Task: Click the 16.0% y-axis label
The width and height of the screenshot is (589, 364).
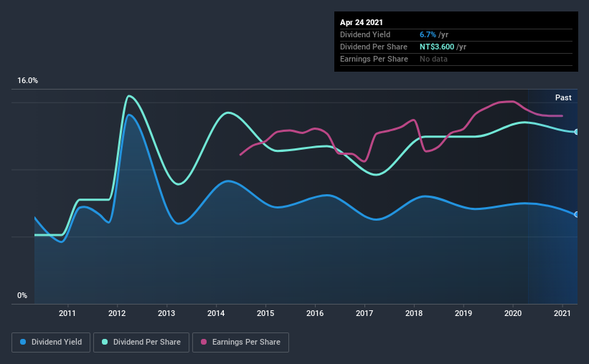Action: (x=27, y=81)
